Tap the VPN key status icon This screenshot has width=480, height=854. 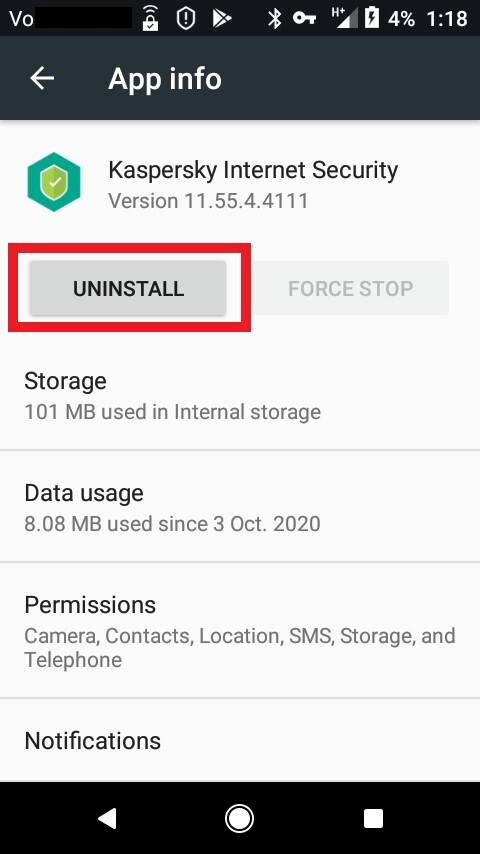[x=305, y=18]
